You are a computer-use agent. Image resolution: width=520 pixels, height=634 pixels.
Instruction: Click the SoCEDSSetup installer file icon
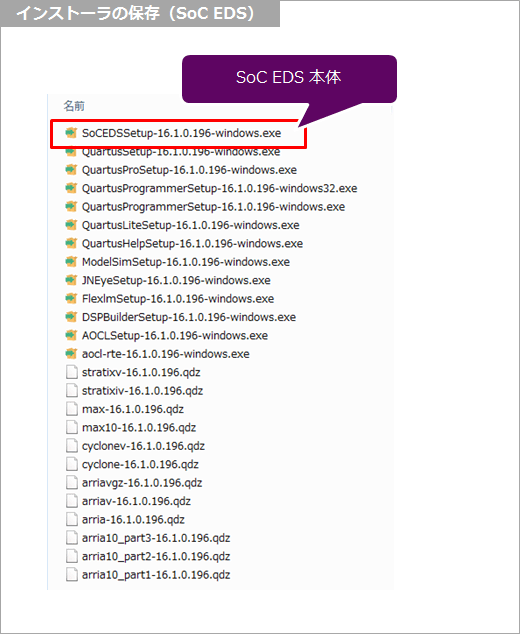(71, 133)
